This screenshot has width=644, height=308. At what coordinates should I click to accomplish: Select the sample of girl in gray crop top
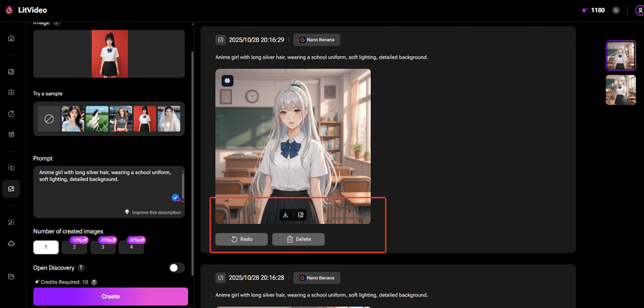coord(121,119)
